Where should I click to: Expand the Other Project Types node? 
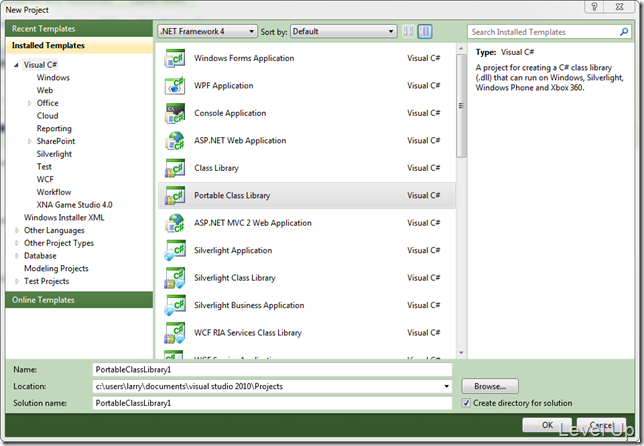17,243
